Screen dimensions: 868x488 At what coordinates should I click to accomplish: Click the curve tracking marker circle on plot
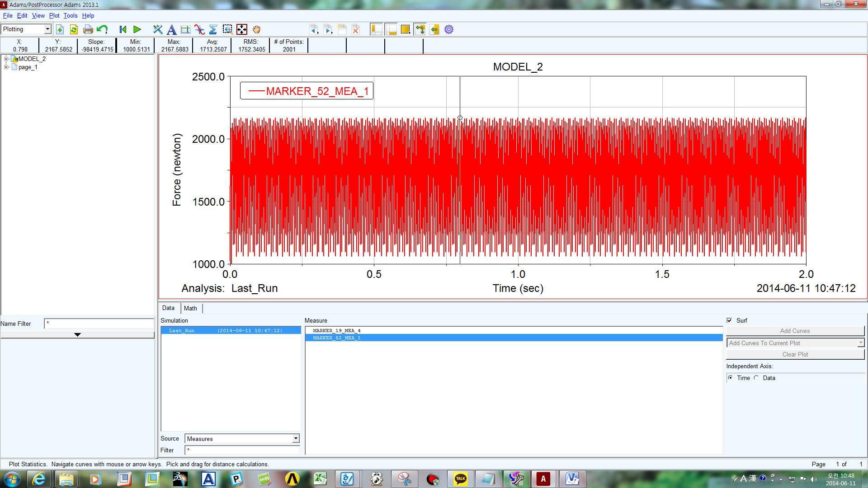460,118
